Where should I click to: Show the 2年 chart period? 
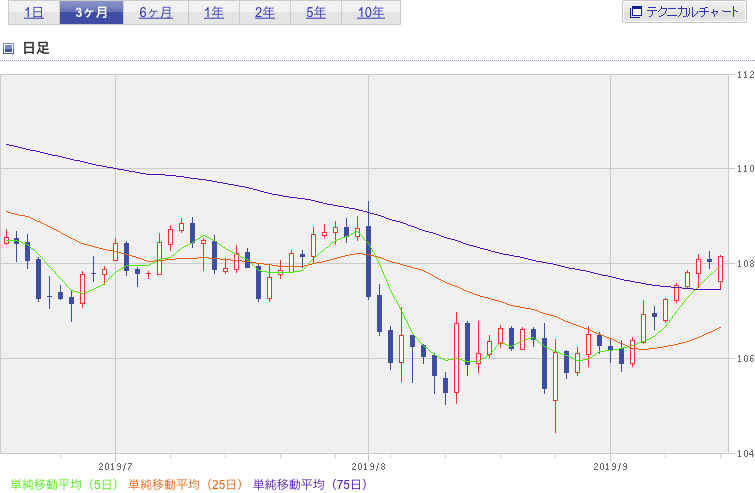pyautogui.click(x=265, y=12)
